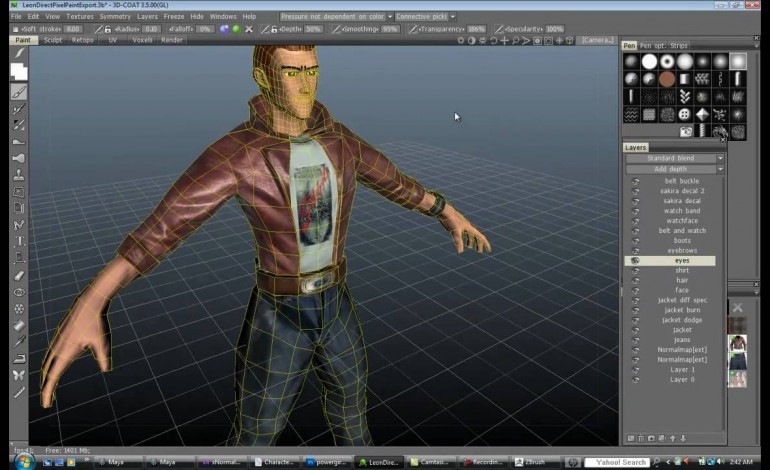
Task: Select the paintbrush tool in left toolbar
Action: pyautogui.click(x=19, y=91)
